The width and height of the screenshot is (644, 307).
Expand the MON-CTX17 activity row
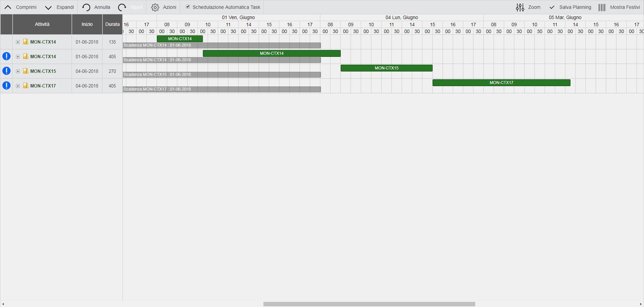coord(18,86)
